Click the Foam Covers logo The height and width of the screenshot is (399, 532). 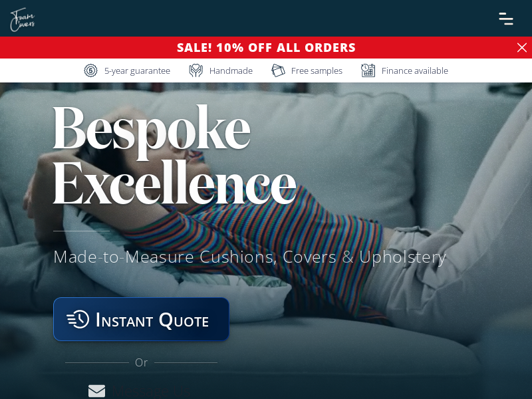[23, 20]
